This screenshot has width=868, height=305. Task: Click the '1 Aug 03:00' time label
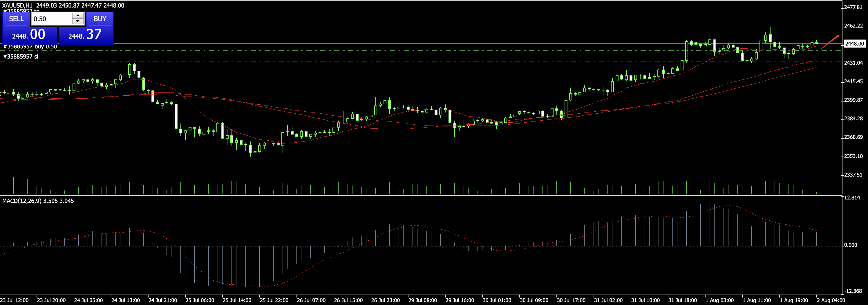click(x=719, y=300)
